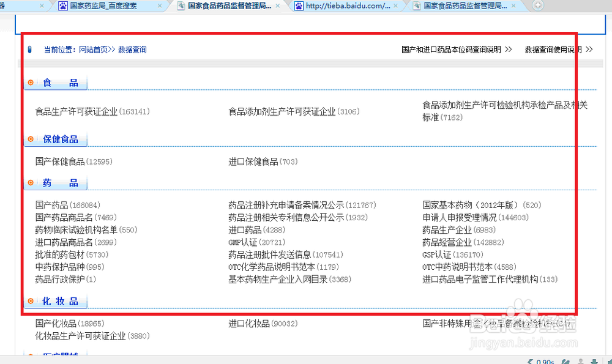Click the user account icon in the status bar
612x364 pixels.
(x=581, y=361)
